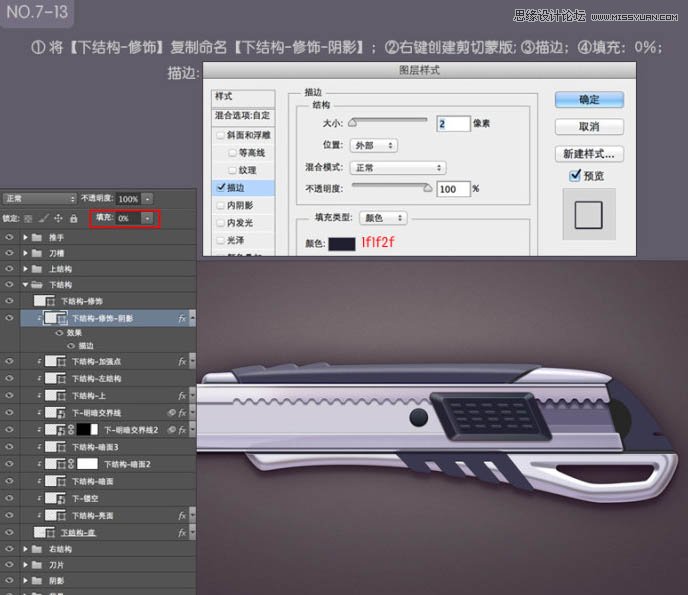688x595 pixels.
Task: Click the fx icon on 下-明暗交界线2 layer
Action: click(x=183, y=430)
